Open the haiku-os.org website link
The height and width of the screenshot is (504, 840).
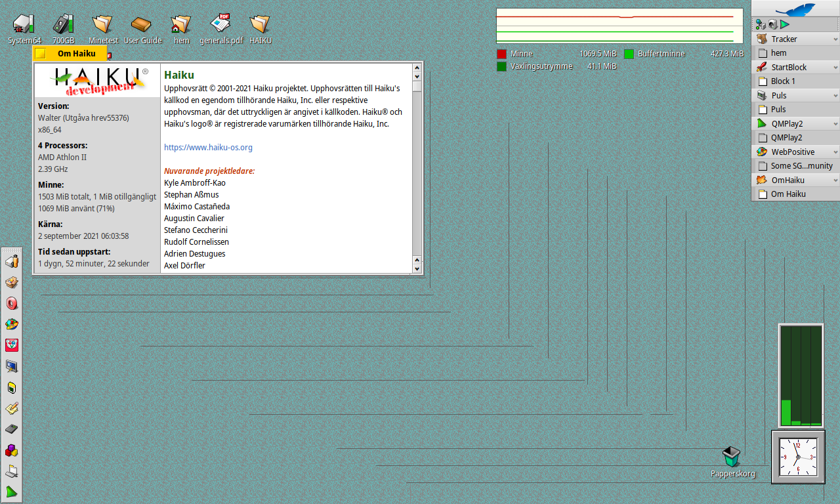[208, 148]
